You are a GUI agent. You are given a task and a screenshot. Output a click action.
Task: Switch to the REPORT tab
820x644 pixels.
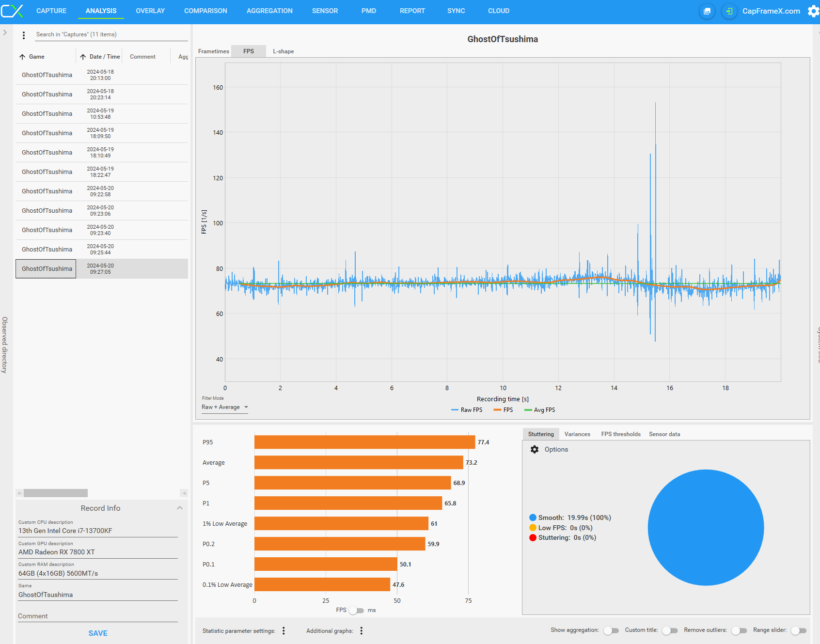(x=412, y=11)
